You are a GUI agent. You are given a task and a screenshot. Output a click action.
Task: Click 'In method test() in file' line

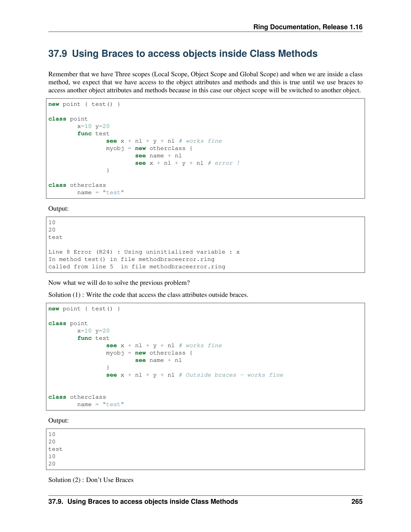[131, 259]
